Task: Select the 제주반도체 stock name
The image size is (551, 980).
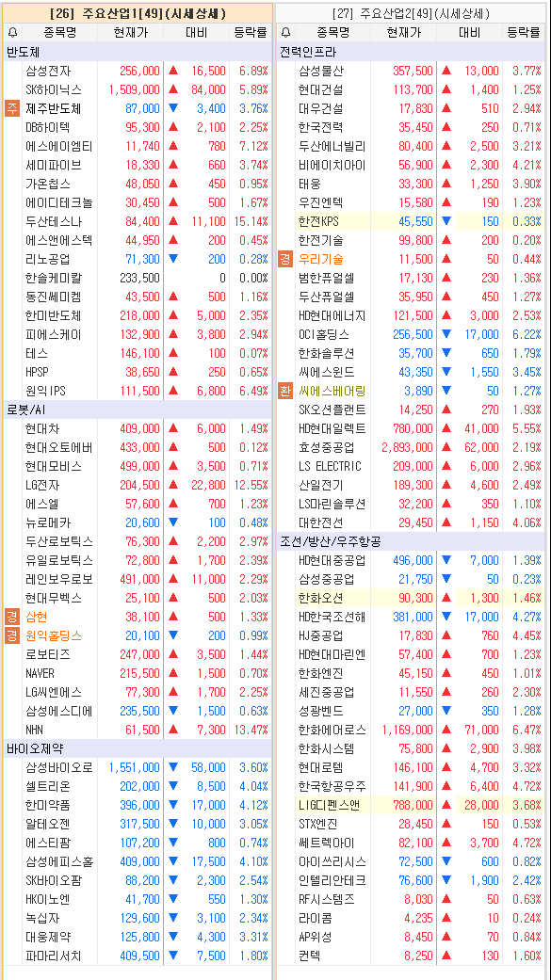Action: click(54, 109)
